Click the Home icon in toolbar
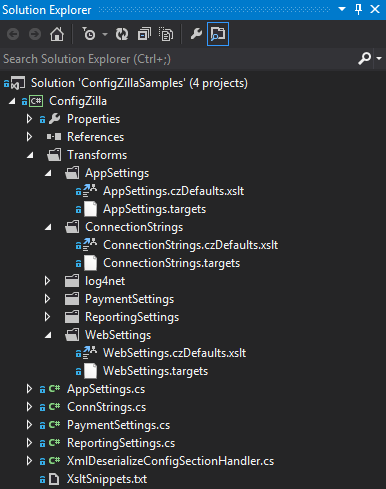This screenshot has height=489, width=386. [57, 34]
